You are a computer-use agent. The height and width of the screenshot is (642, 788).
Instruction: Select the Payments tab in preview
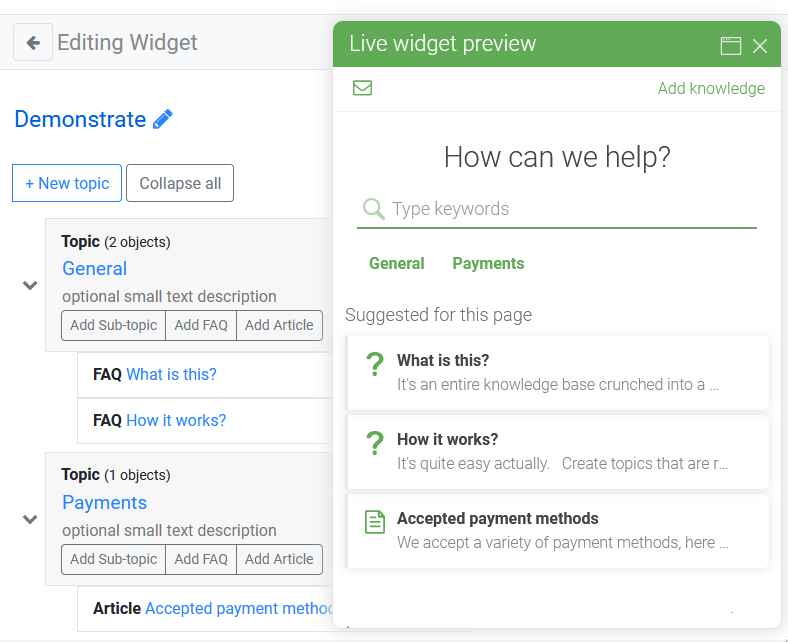click(488, 263)
